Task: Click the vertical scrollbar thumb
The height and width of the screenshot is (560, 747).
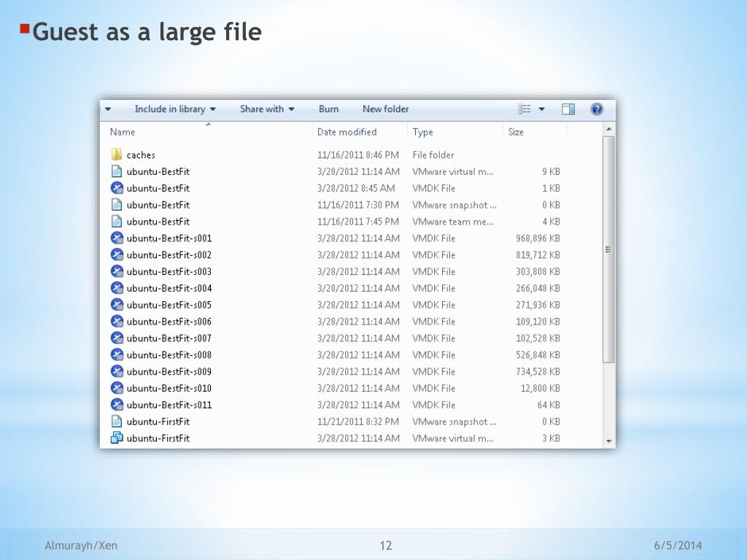Action: pyautogui.click(x=608, y=249)
